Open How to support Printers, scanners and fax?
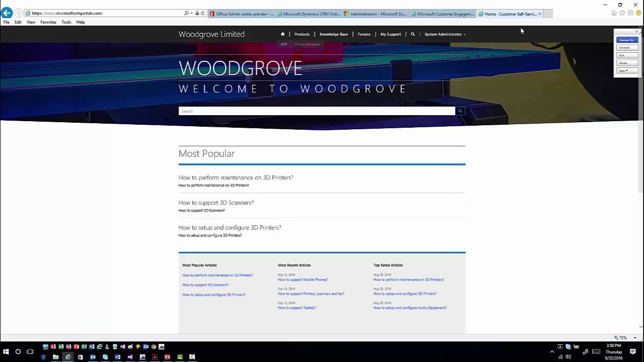 coord(311,294)
